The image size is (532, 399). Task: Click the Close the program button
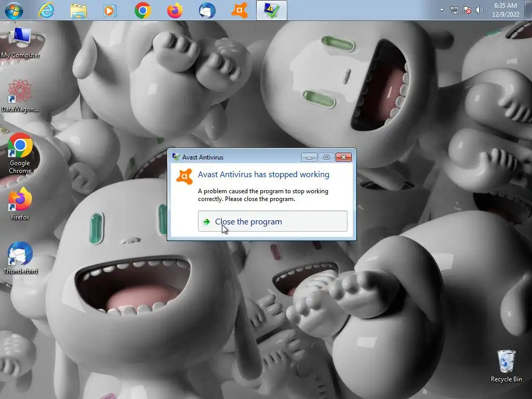coord(272,221)
